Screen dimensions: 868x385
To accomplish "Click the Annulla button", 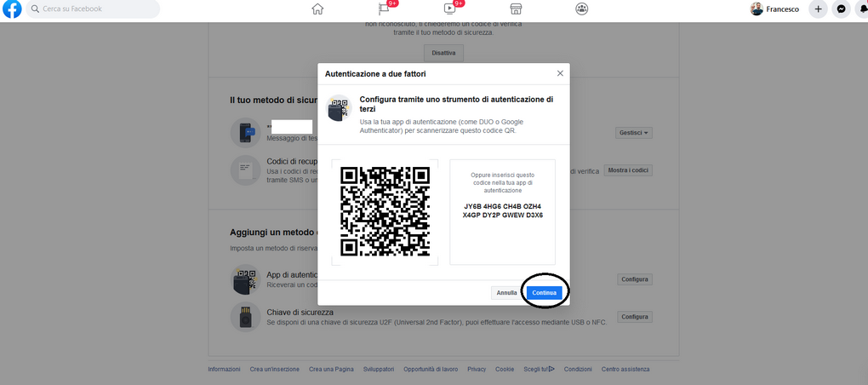I will [506, 292].
